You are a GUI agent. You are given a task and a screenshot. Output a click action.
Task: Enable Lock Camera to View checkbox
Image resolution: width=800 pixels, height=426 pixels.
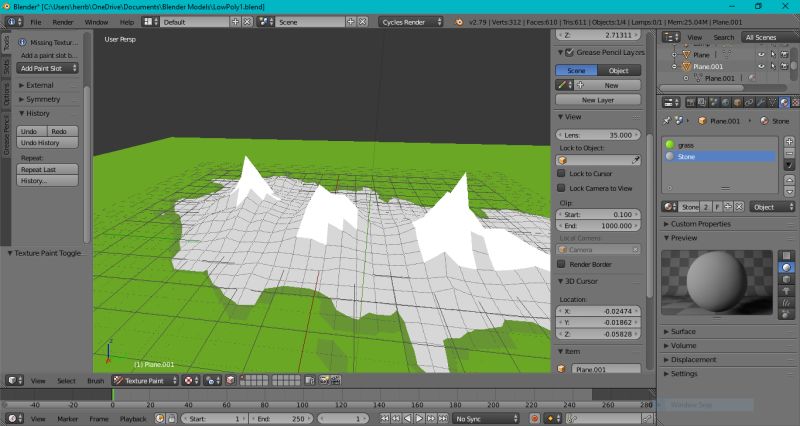click(561, 188)
